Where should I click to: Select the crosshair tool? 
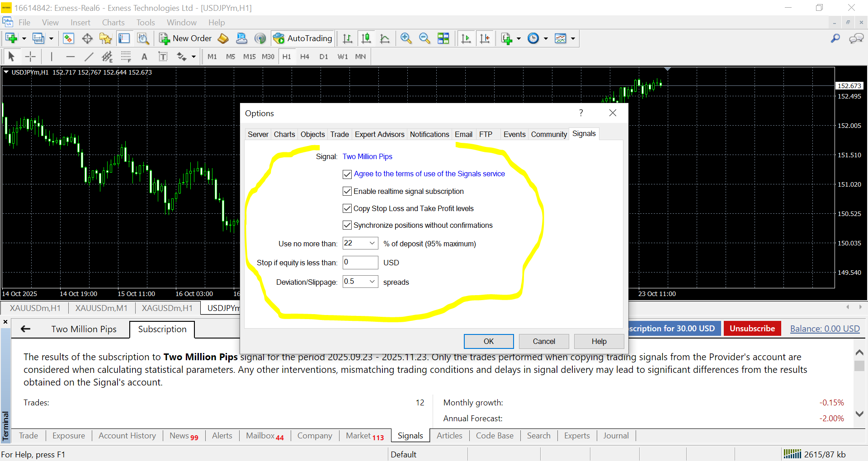point(30,56)
